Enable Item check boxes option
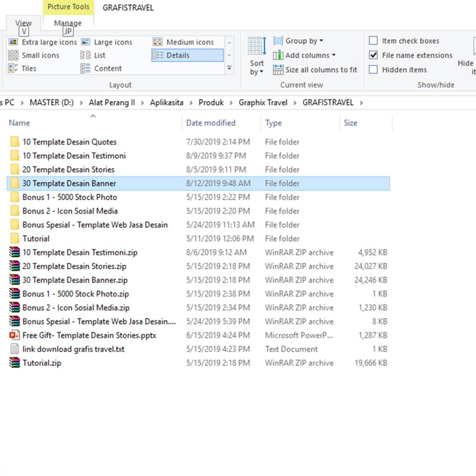This screenshot has width=476, height=476. tap(373, 41)
